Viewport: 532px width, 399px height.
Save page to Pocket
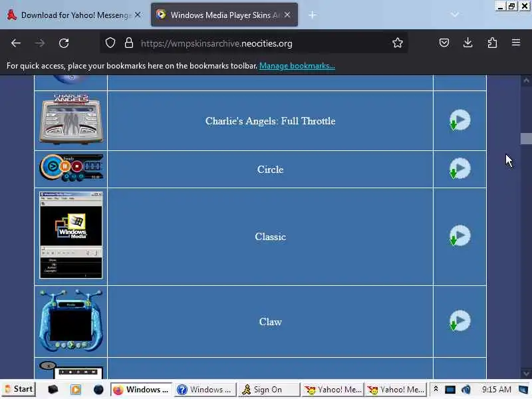coord(444,43)
